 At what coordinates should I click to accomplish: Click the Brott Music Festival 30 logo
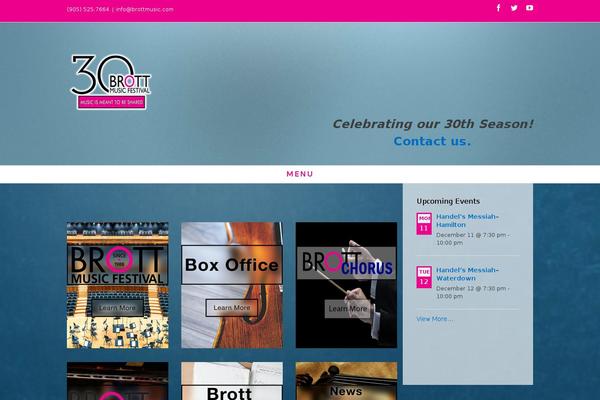[x=111, y=82]
